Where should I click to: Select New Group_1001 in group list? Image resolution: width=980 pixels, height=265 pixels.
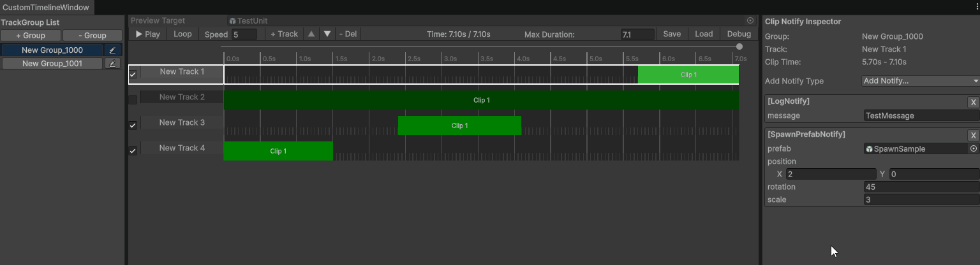[52, 64]
